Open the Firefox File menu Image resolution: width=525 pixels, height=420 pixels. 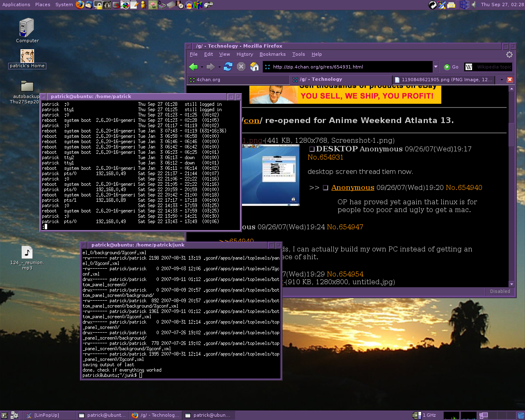(x=194, y=54)
